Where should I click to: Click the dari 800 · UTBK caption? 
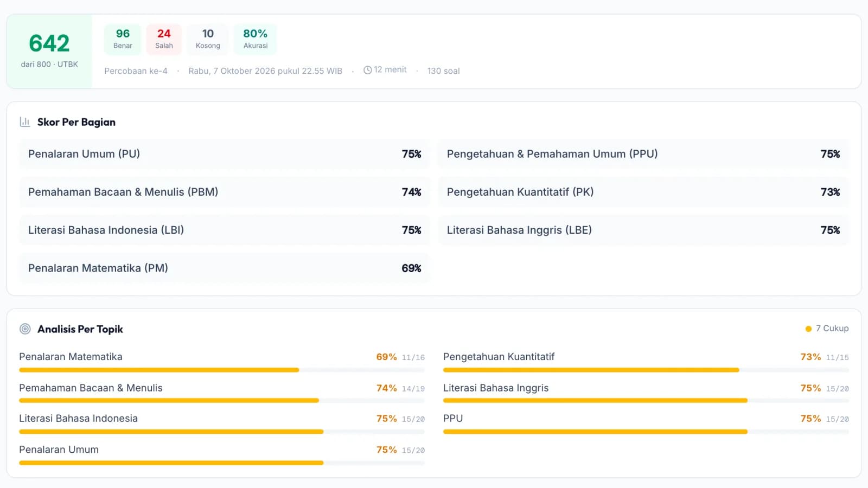[49, 64]
